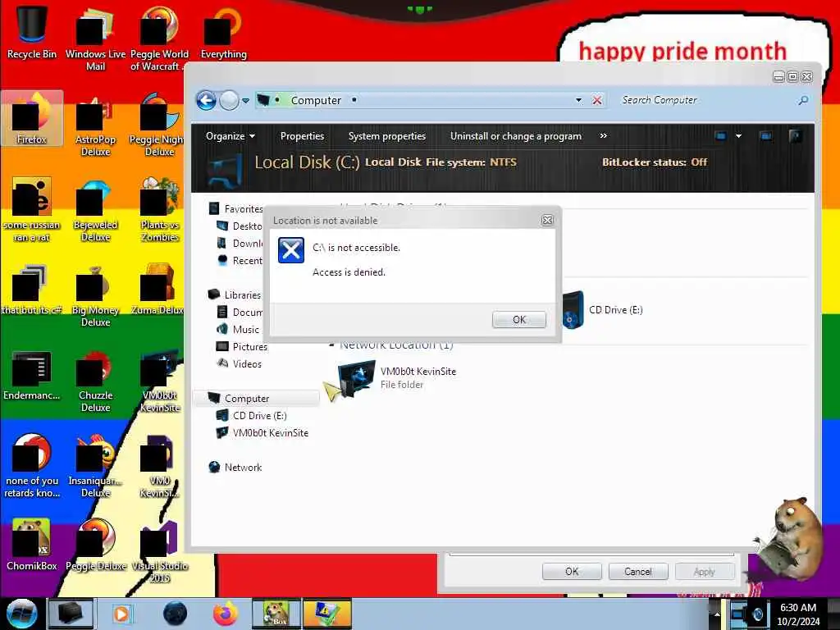Open the recent pages dropdown arrow
The image size is (840, 630).
pos(245,100)
